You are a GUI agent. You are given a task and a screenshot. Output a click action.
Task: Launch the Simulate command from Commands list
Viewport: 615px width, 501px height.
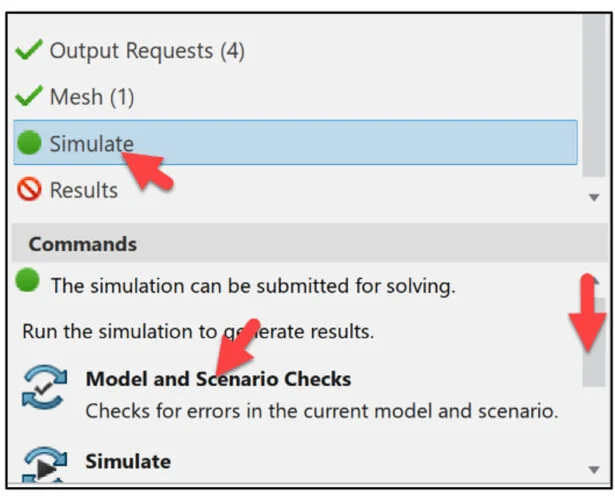tap(128, 461)
